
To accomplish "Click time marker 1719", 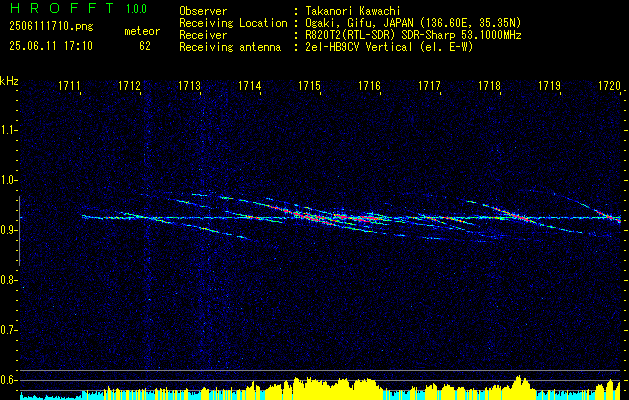I will click(x=549, y=86).
